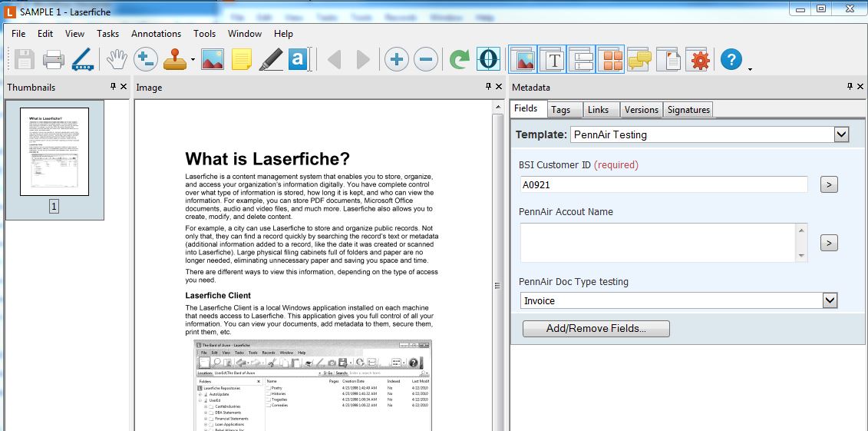Zoom in with the plus button
The width and height of the screenshot is (868, 431).
tap(396, 59)
